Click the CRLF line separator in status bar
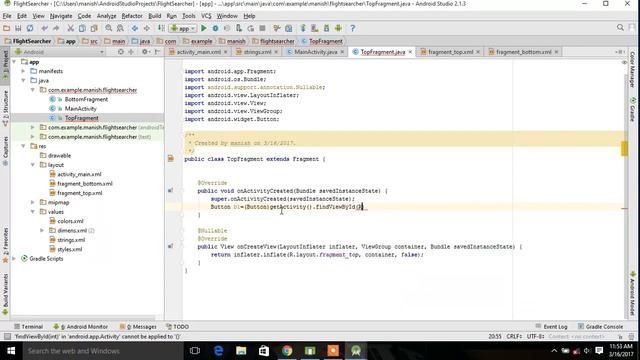The height and width of the screenshot is (360, 640). pos(514,336)
